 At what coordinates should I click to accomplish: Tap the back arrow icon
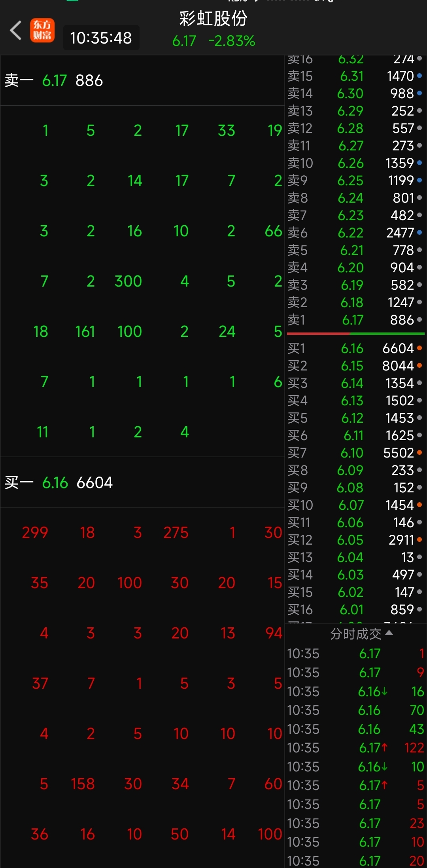16,31
